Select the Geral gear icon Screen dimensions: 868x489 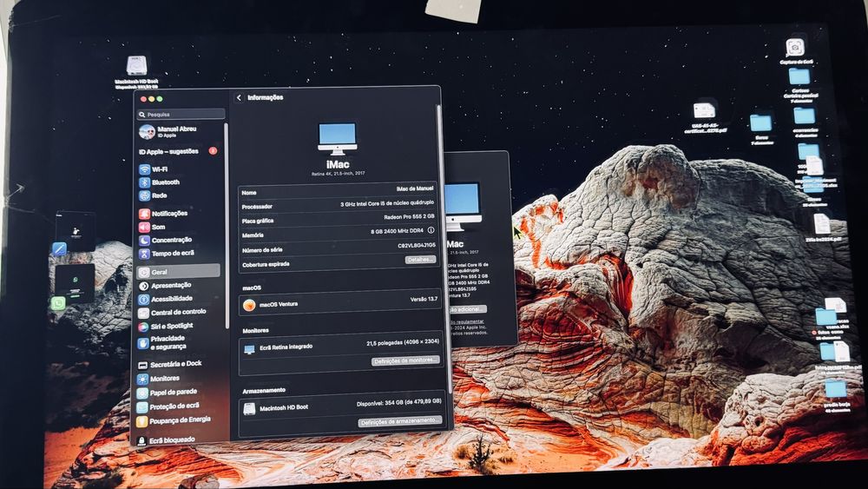pyautogui.click(x=144, y=272)
